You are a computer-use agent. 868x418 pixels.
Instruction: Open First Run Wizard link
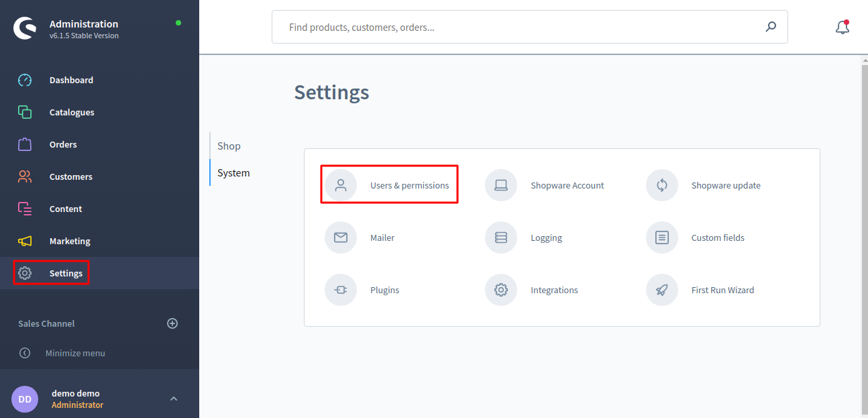click(x=722, y=290)
